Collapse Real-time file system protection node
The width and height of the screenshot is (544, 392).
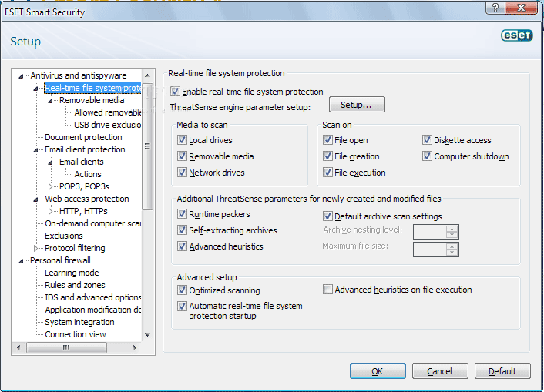pyautogui.click(x=35, y=89)
